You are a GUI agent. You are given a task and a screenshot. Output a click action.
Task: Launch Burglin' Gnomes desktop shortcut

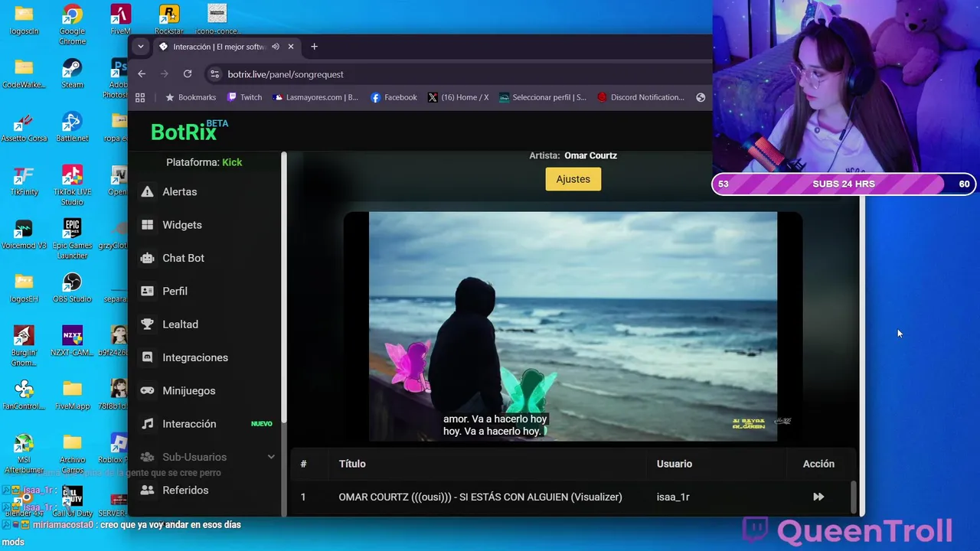click(24, 345)
